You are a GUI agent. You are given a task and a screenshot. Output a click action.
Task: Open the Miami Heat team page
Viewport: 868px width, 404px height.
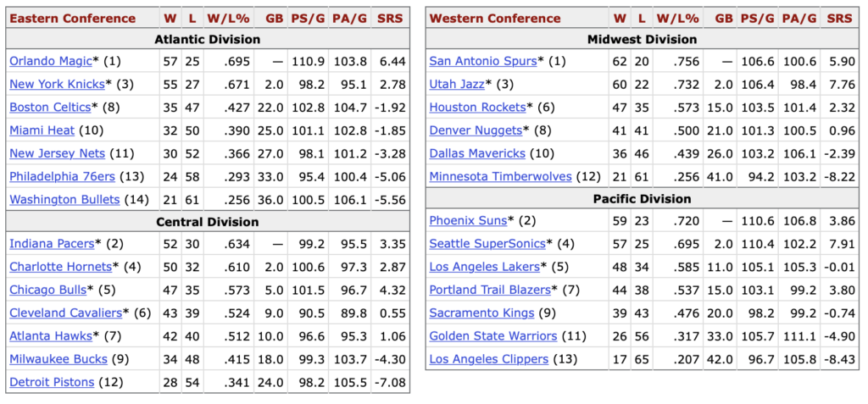(x=42, y=130)
